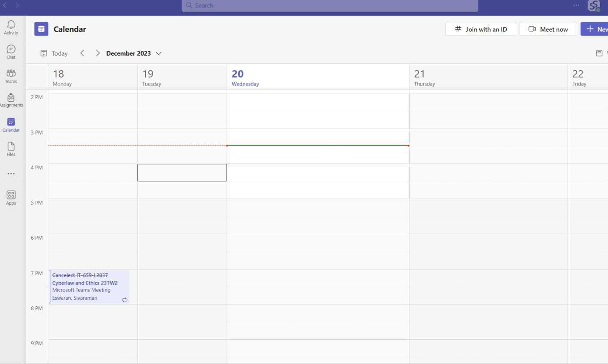Image resolution: width=608 pixels, height=364 pixels.
Task: Open canceled Cyberlaw and Ethics meeting
Action: pyautogui.click(x=89, y=287)
